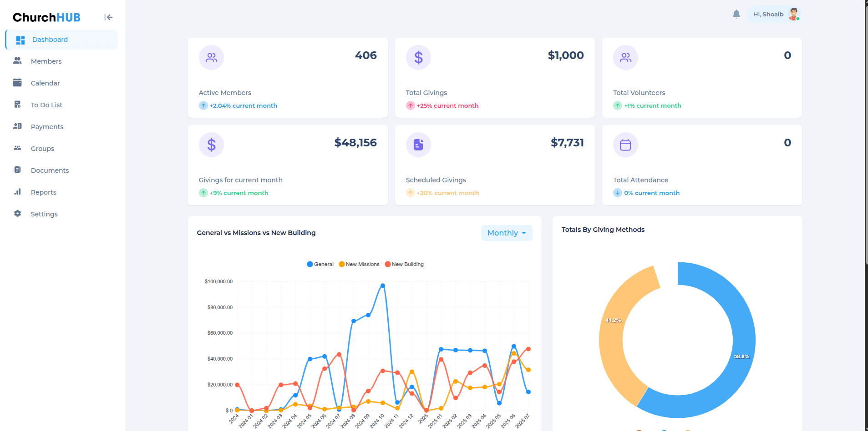868x431 pixels.
Task: Click the Total Attendance calendar icon
Action: pos(625,145)
